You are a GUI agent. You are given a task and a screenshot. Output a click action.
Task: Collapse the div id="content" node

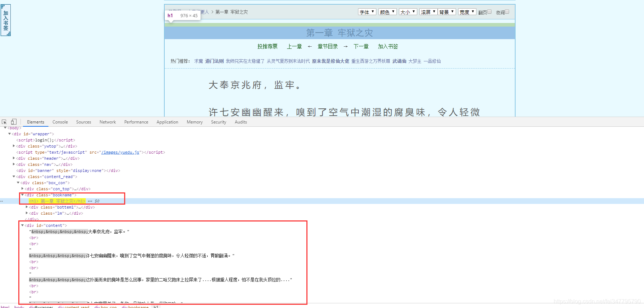[x=22, y=225]
